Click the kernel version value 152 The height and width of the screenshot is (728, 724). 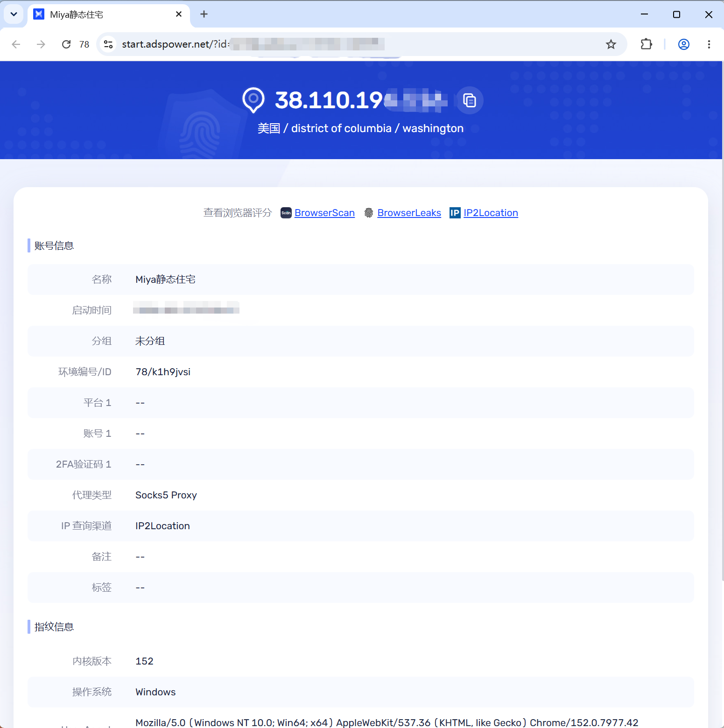pos(144,661)
